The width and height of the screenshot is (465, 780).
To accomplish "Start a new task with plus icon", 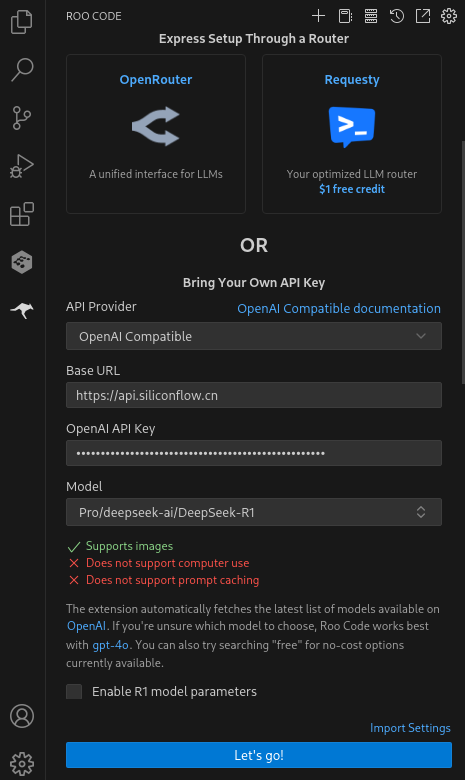I will coord(318,16).
